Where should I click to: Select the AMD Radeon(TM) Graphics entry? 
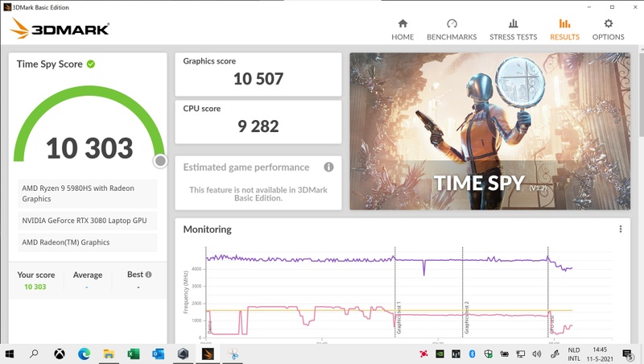coord(88,242)
